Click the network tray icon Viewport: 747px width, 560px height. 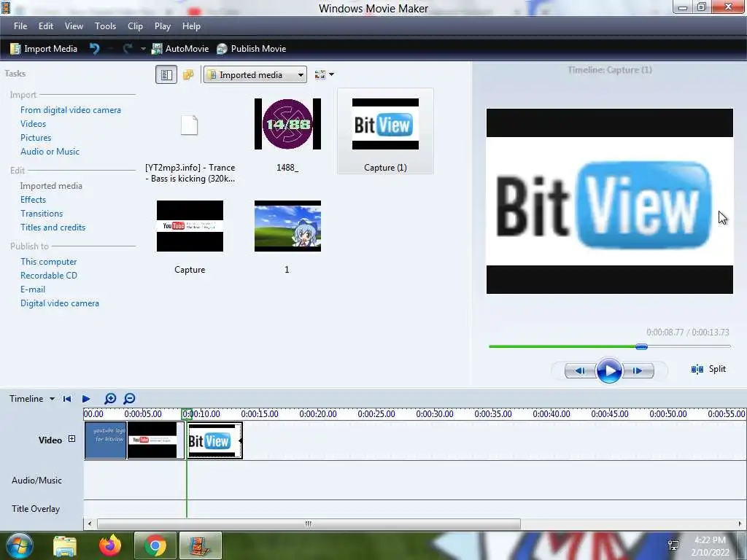coord(673,545)
